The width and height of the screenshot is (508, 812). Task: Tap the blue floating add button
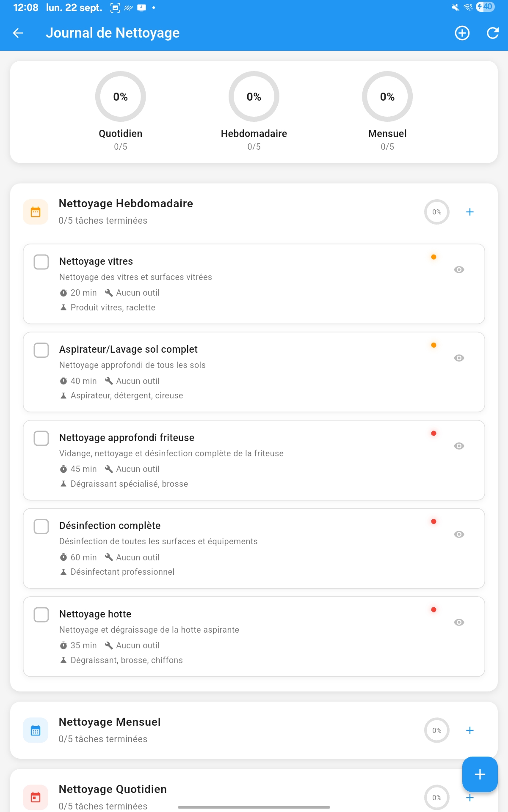click(480, 774)
